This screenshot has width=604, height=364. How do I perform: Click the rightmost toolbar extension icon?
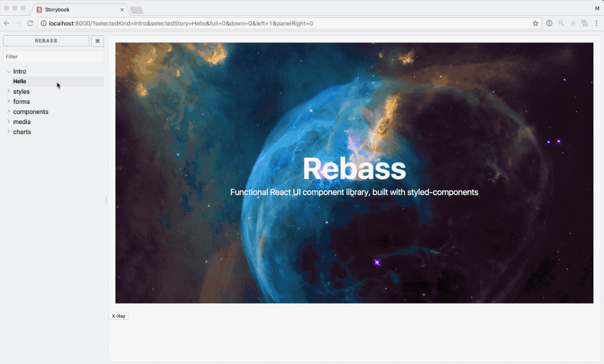[x=585, y=24]
